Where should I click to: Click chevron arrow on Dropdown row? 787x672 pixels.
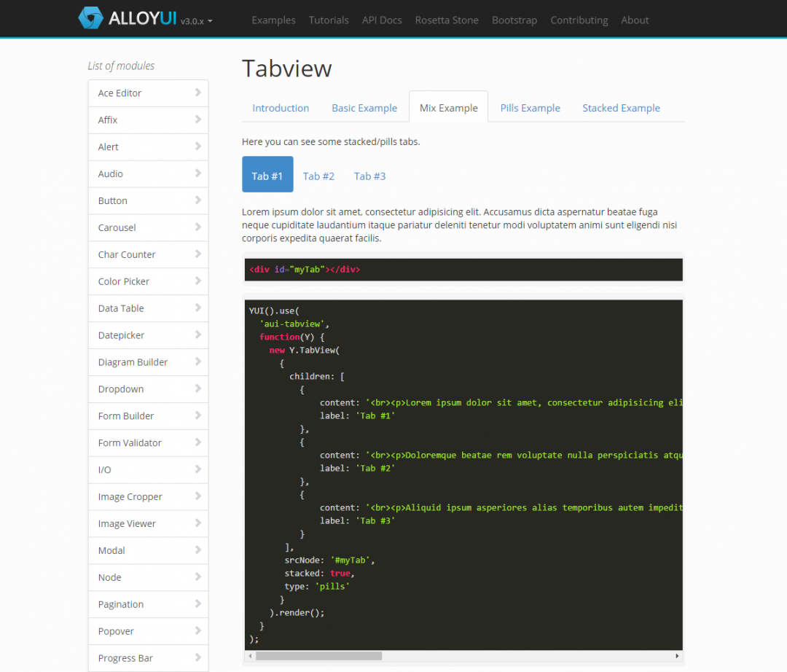(197, 388)
